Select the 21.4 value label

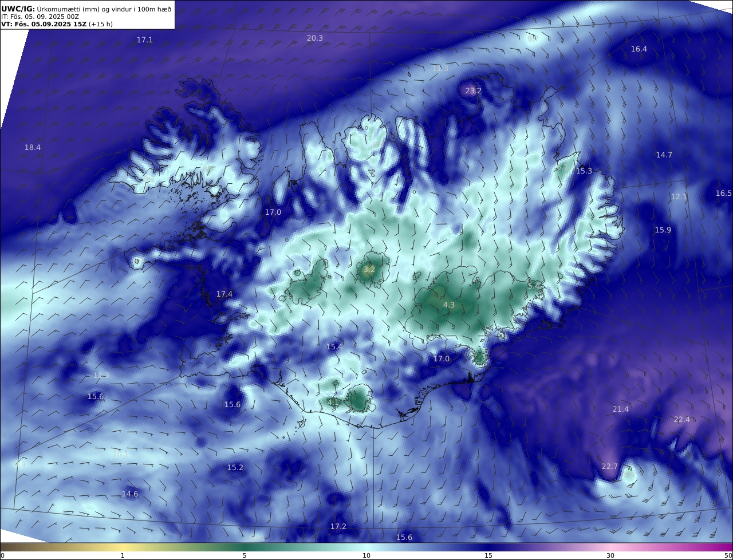[x=621, y=409]
